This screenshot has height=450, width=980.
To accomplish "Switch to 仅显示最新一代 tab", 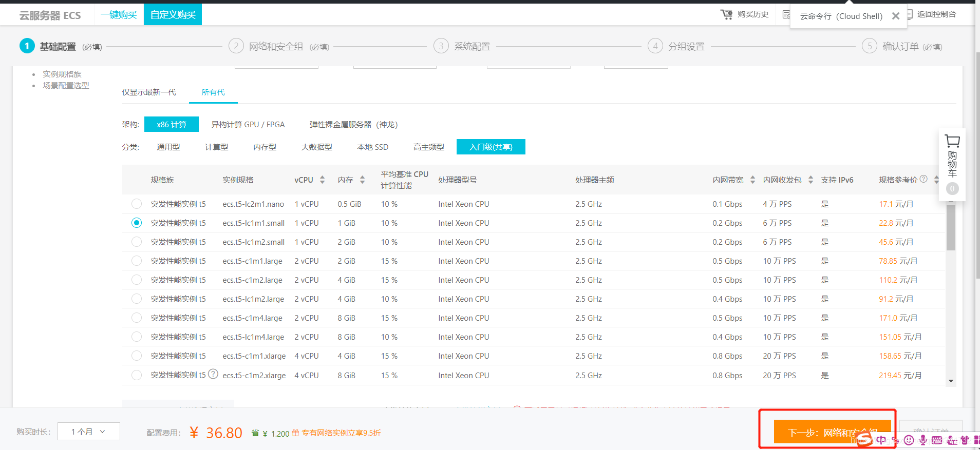I will 149,92.
